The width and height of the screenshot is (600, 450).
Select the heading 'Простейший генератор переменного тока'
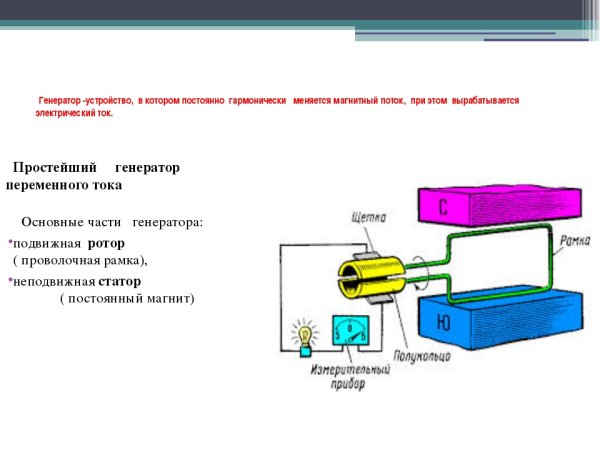point(93,176)
